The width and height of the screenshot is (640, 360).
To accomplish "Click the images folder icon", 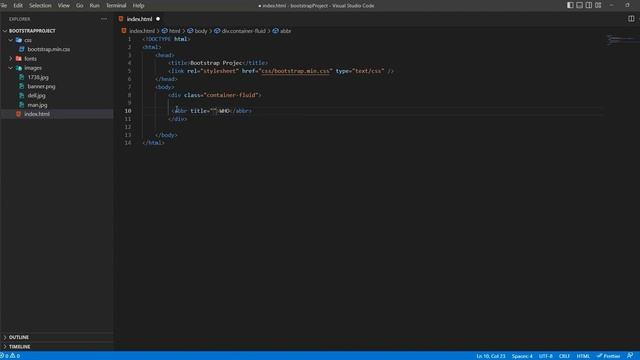I will point(19,68).
